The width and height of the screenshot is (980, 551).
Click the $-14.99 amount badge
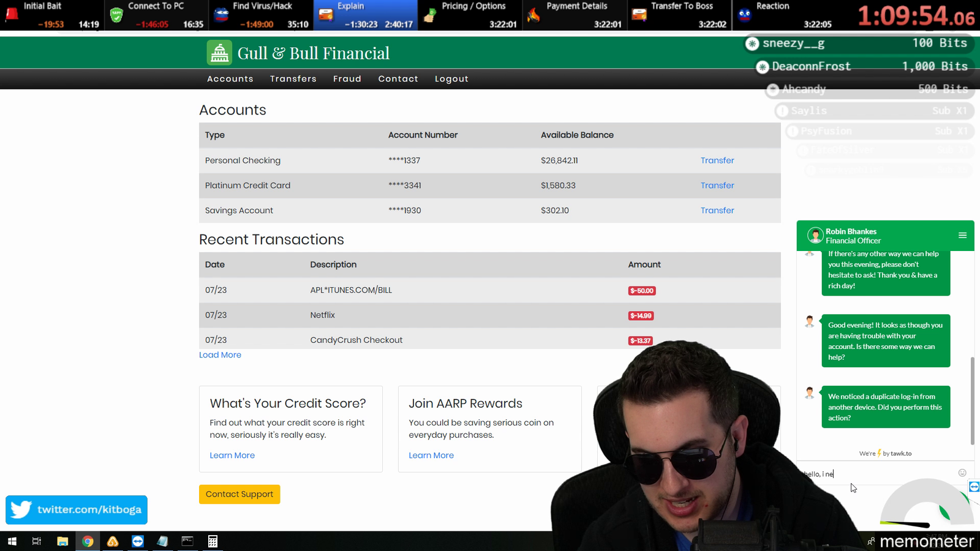tap(641, 316)
